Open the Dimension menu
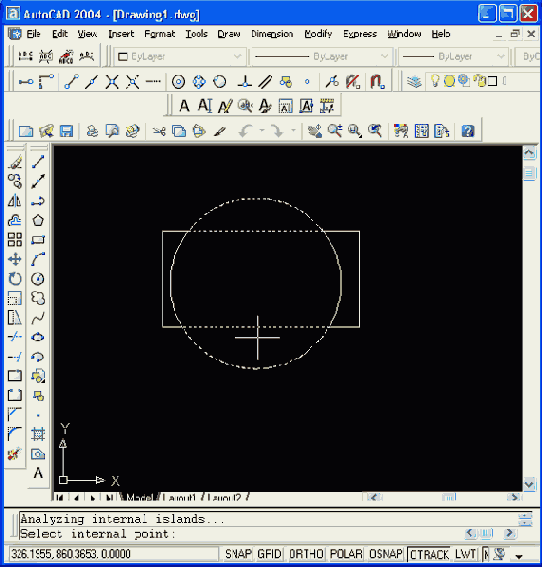542x567 pixels. pyautogui.click(x=272, y=34)
